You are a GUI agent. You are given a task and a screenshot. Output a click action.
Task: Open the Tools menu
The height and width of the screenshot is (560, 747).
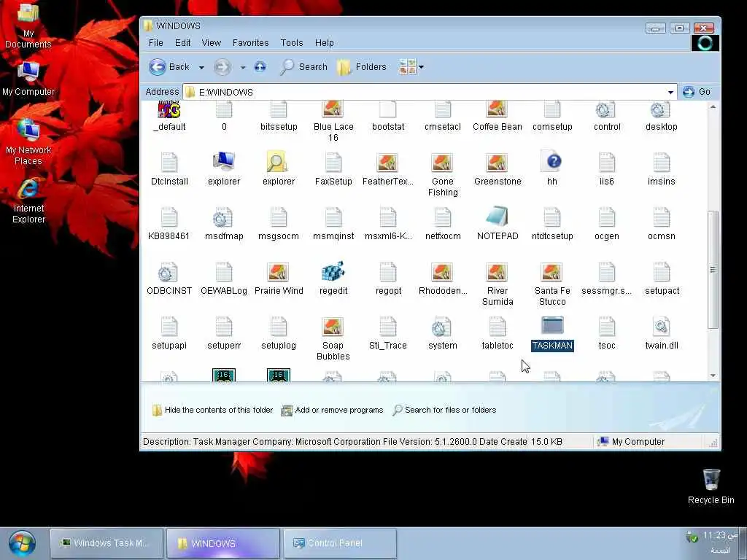click(x=292, y=43)
